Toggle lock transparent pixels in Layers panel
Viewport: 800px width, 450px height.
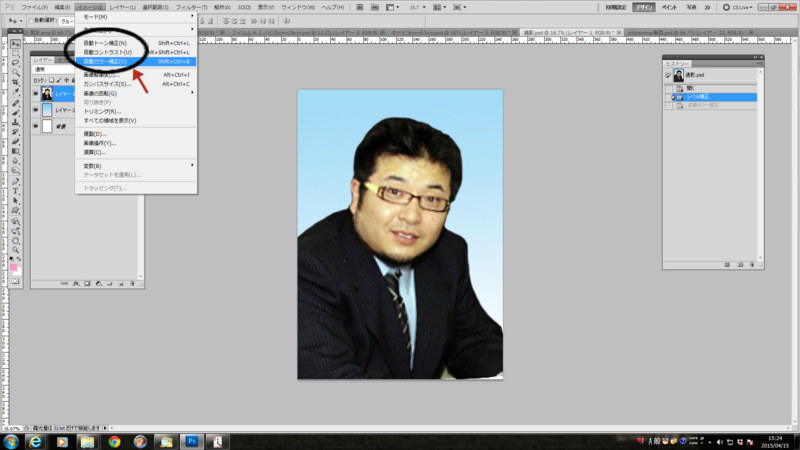52,80
